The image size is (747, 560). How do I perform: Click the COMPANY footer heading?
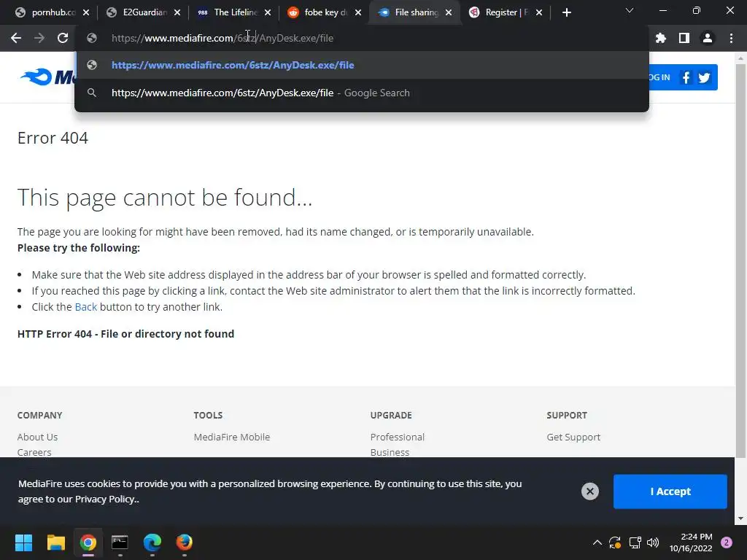coord(39,415)
